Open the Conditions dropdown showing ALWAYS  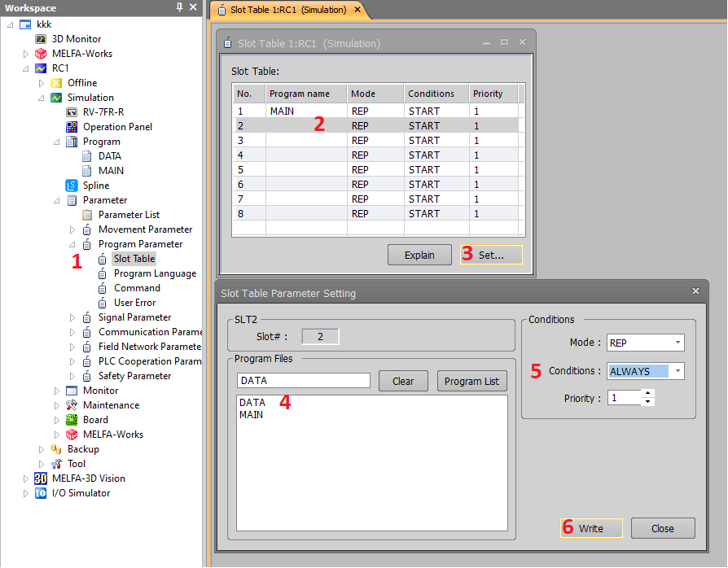pyautogui.click(x=678, y=371)
